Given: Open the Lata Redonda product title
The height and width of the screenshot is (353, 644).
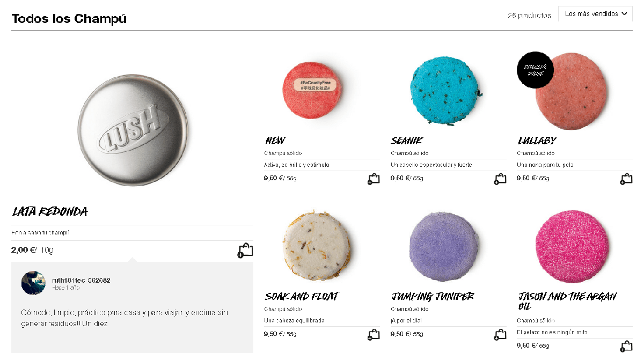Looking at the screenshot, I should click(x=50, y=211).
